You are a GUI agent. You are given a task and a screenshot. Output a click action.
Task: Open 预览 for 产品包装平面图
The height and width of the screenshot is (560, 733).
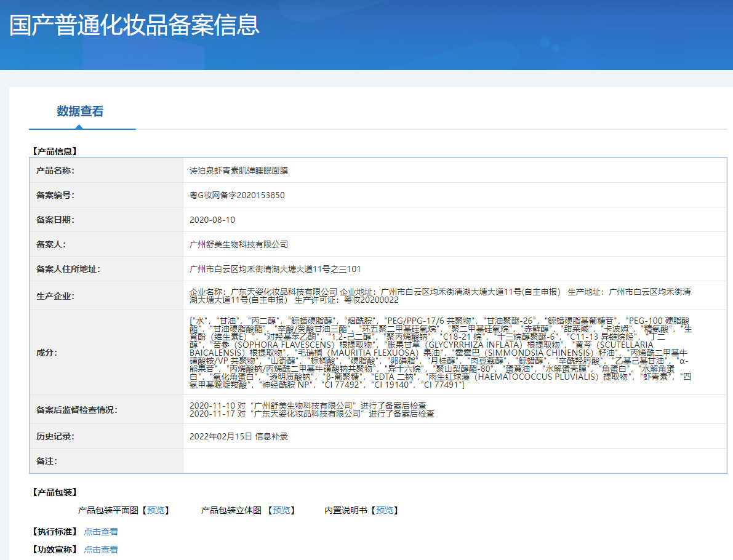(x=156, y=510)
